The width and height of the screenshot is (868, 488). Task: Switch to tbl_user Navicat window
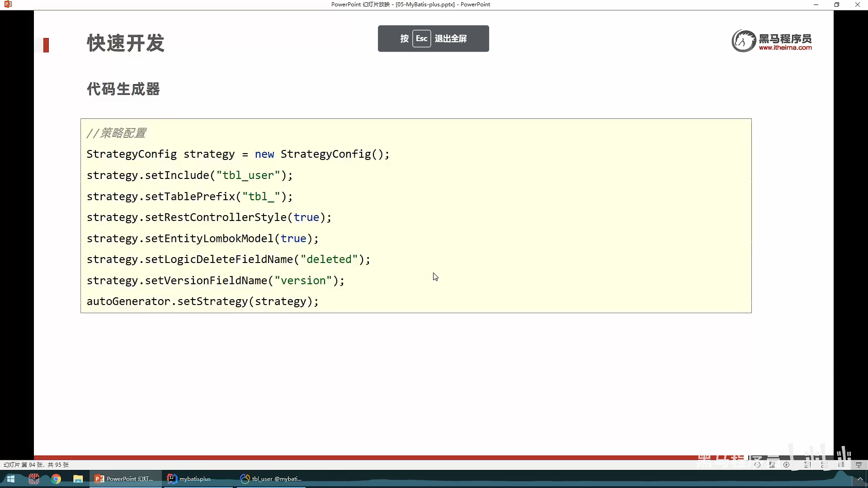pyautogui.click(x=271, y=479)
